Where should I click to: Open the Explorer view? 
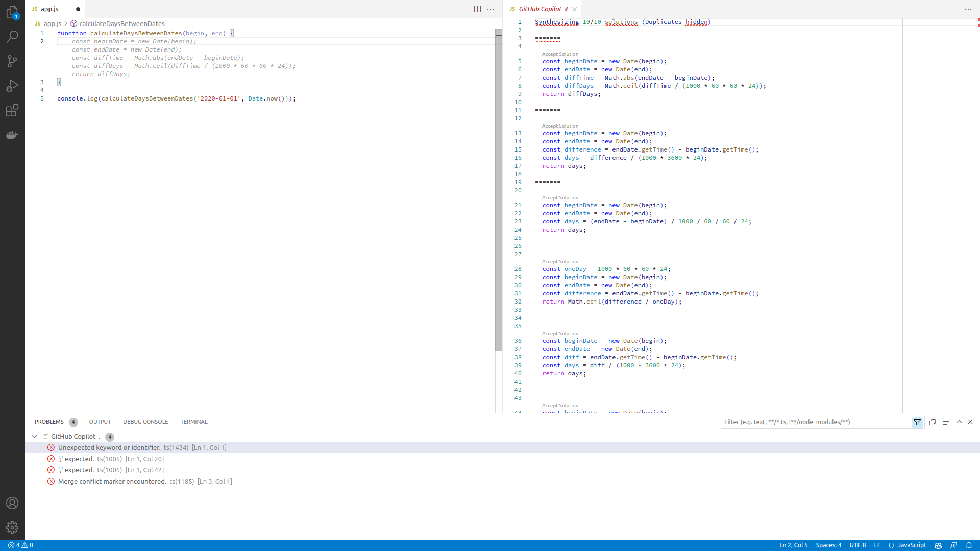(12, 13)
